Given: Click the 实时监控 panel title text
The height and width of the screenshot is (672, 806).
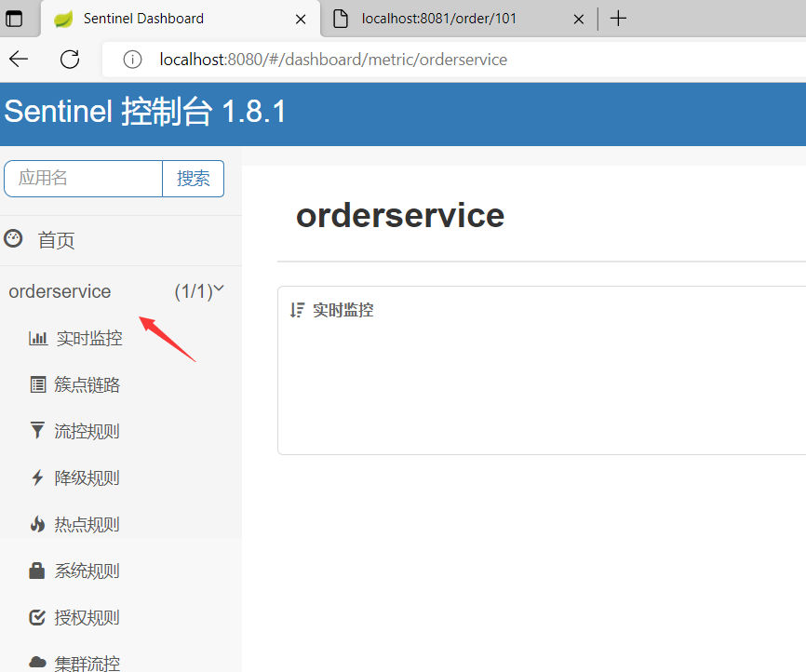Looking at the screenshot, I should 343,310.
